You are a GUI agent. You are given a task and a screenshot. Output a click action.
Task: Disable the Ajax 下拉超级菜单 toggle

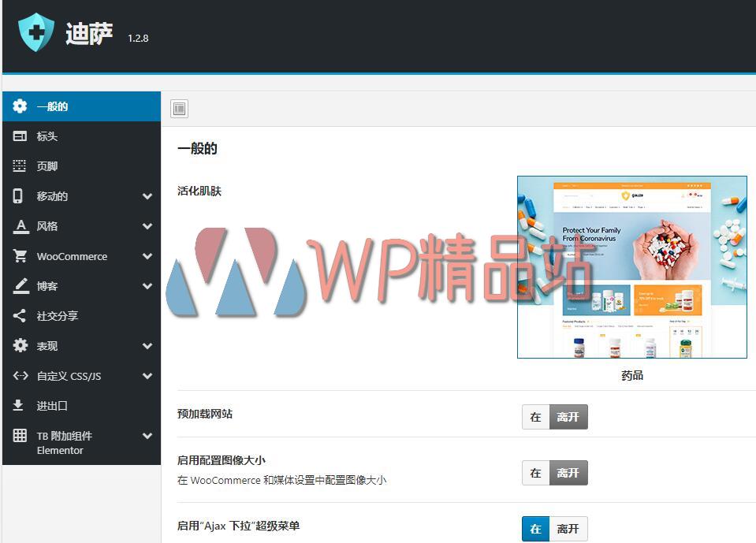click(x=568, y=529)
